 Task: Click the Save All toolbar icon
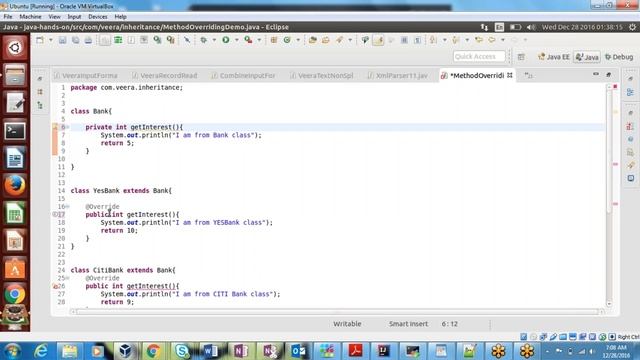tap(76, 40)
